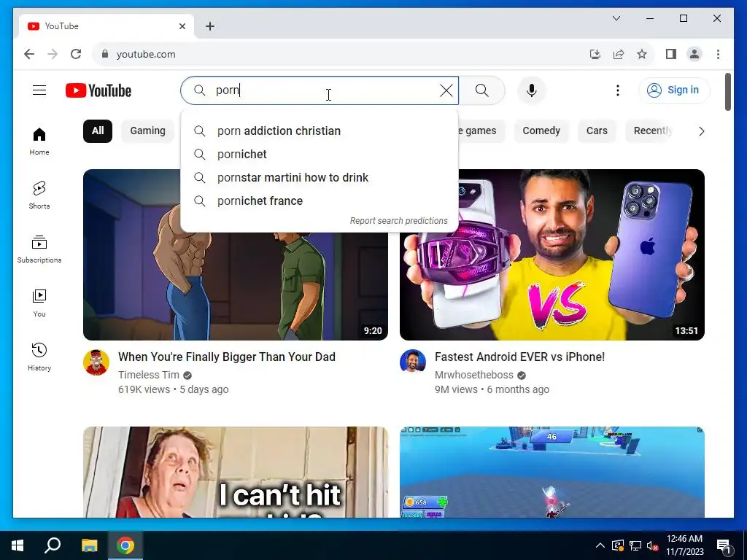Open the blue game video thumbnail

(551, 472)
